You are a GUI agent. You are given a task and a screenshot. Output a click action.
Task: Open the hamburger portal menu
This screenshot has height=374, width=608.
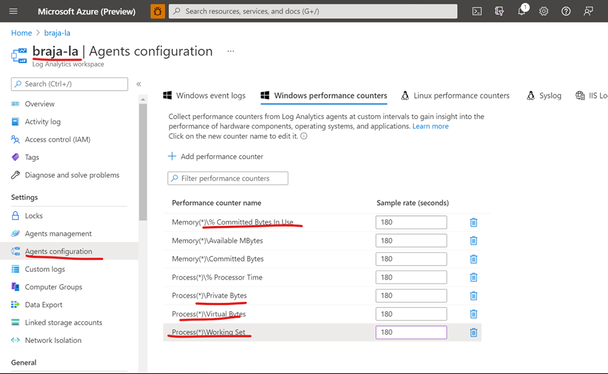point(13,11)
